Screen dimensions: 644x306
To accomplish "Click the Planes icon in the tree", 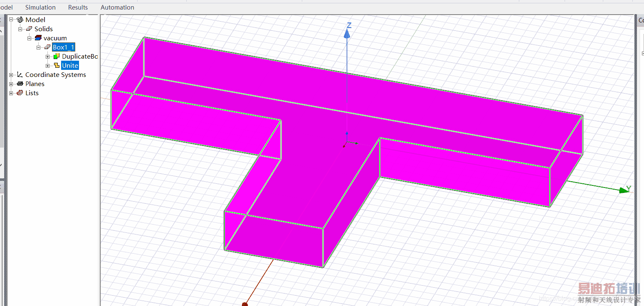I will point(20,84).
